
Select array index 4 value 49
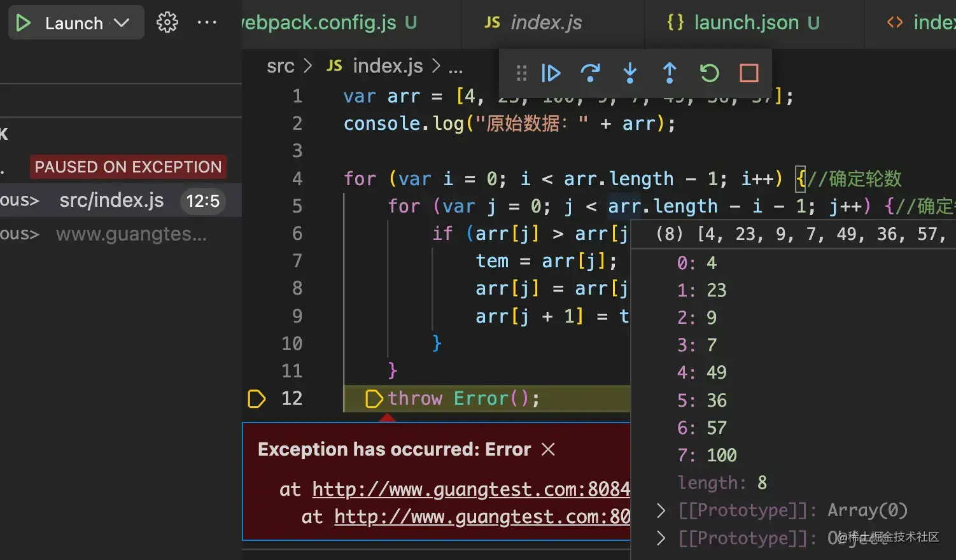701,372
